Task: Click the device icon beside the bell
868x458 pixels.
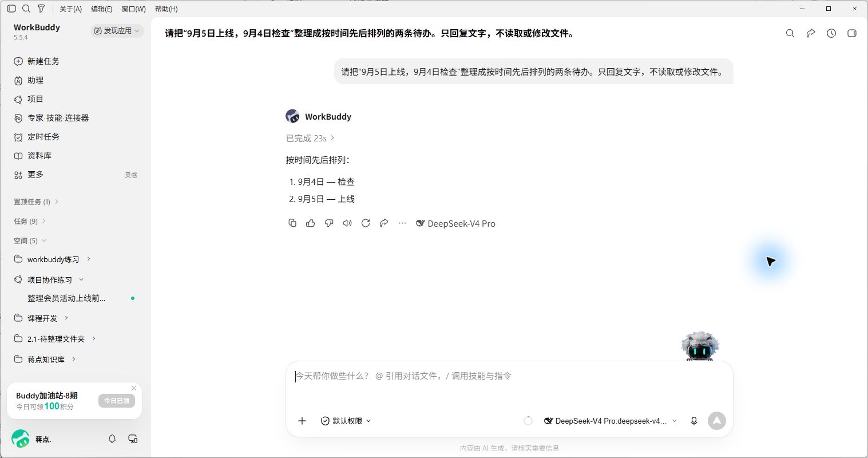Action: pos(133,439)
